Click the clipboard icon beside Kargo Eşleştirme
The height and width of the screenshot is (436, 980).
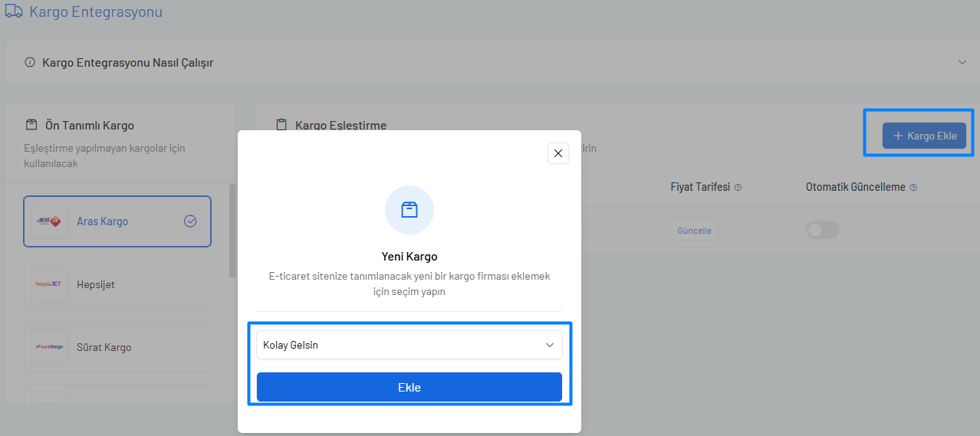pos(281,125)
